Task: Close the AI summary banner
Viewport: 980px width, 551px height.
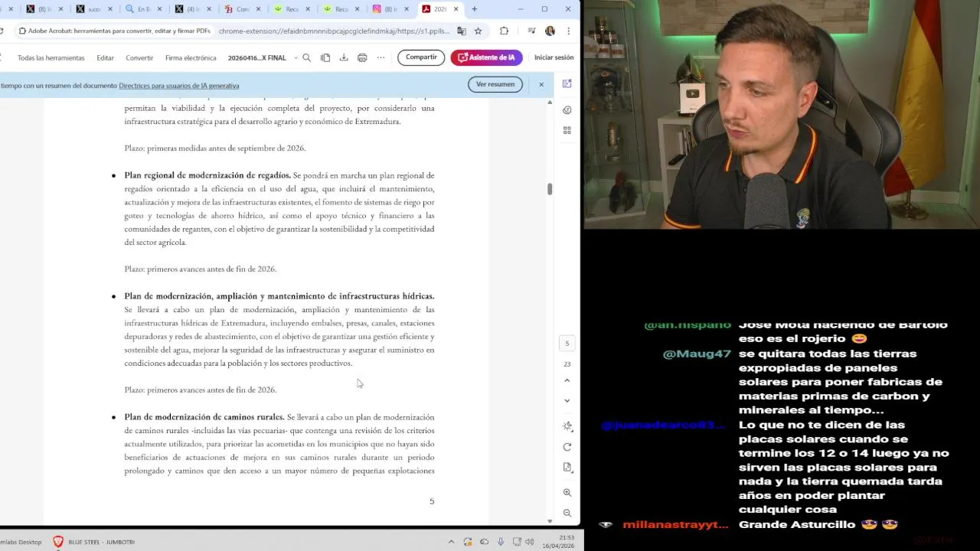Action: [541, 84]
